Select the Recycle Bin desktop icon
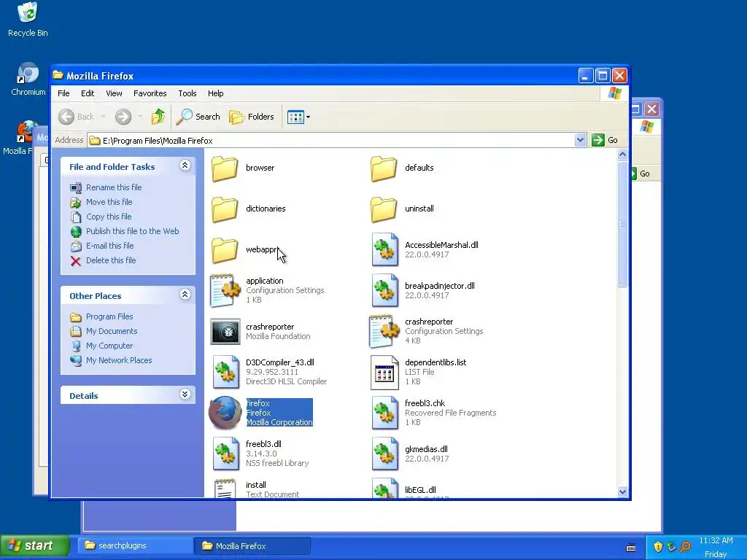Image resolution: width=747 pixels, height=560 pixels. (x=28, y=19)
